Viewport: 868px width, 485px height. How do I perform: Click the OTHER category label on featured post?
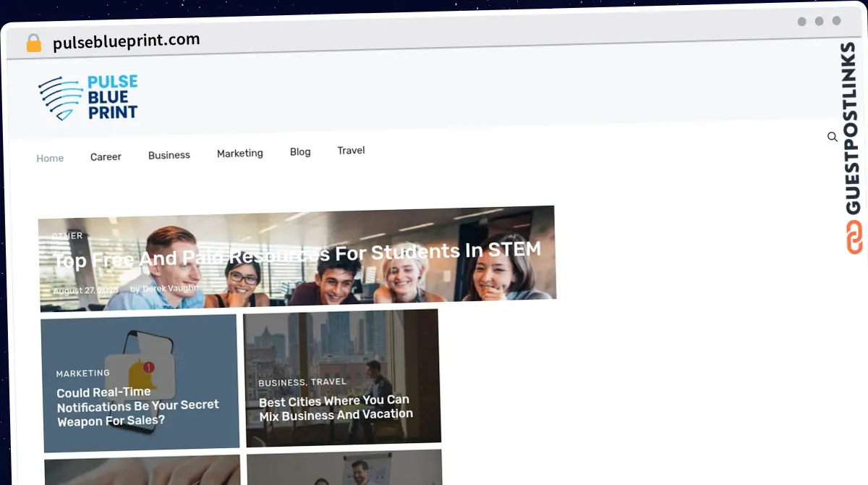pos(67,235)
